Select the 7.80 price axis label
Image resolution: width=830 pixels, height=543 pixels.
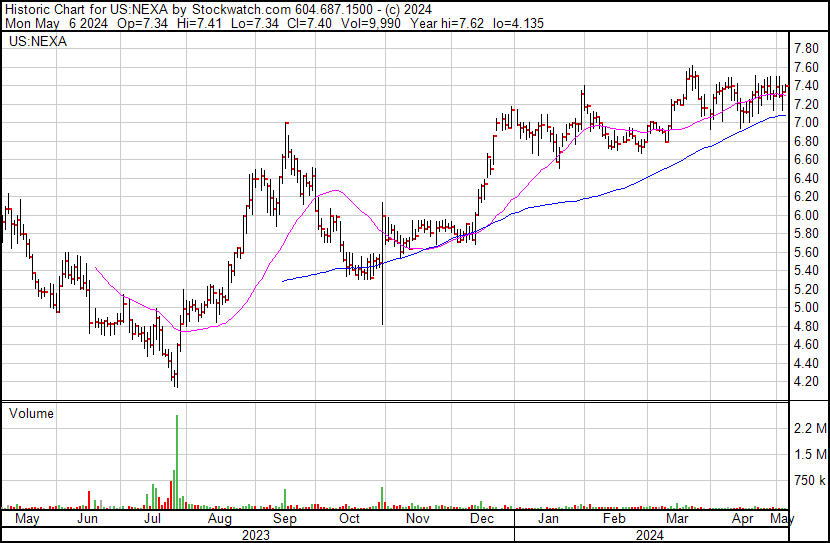tap(807, 49)
